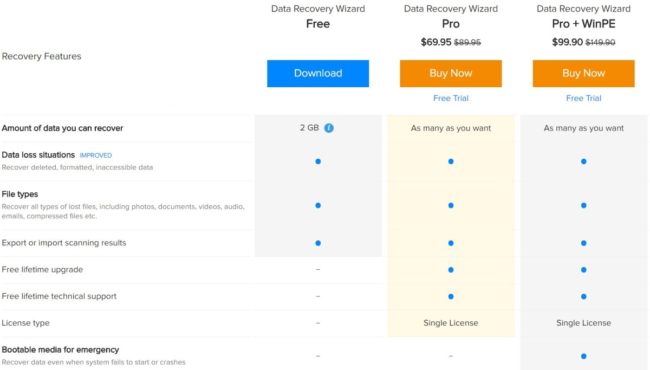Click the Pro dot for Free lifetime technical support

(451, 296)
